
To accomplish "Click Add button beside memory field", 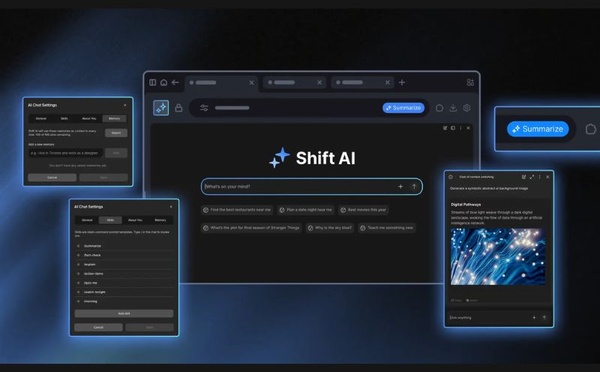I will click(116, 153).
